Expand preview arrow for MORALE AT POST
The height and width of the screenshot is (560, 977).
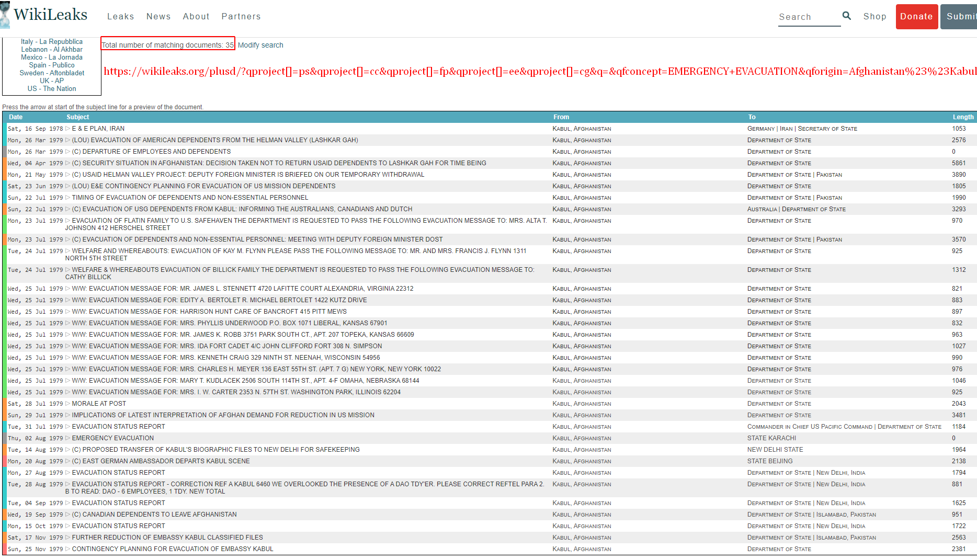pos(67,404)
